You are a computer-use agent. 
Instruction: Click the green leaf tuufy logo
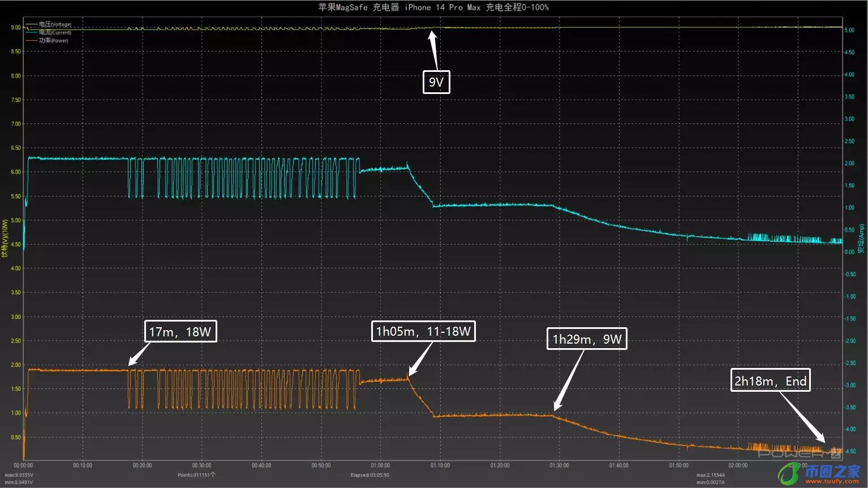(x=789, y=473)
